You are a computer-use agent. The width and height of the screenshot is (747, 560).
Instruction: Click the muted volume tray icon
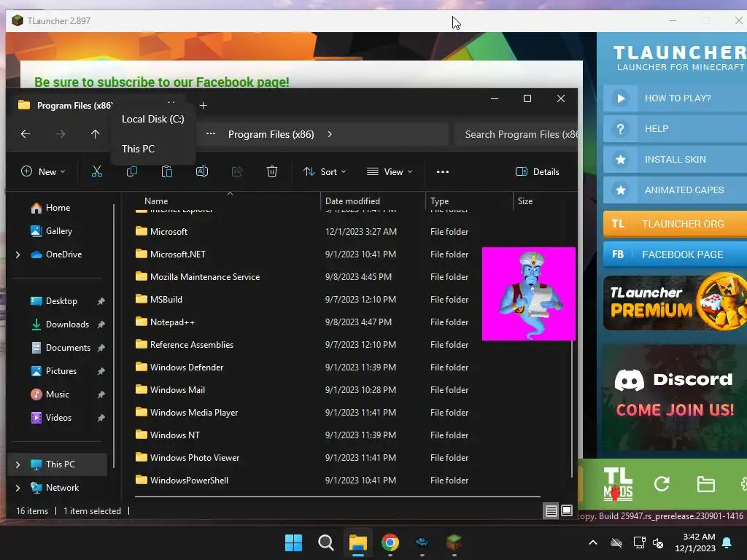pyautogui.click(x=658, y=542)
